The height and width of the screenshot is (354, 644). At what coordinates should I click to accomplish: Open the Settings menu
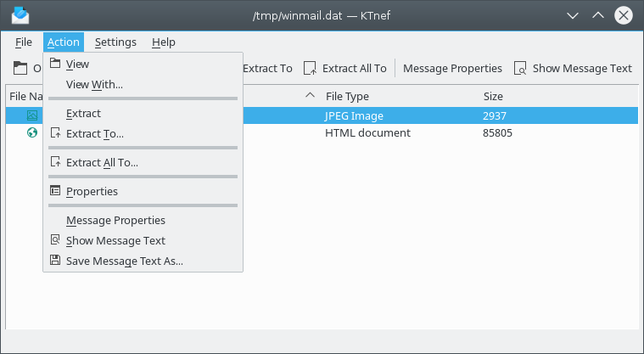tap(115, 42)
